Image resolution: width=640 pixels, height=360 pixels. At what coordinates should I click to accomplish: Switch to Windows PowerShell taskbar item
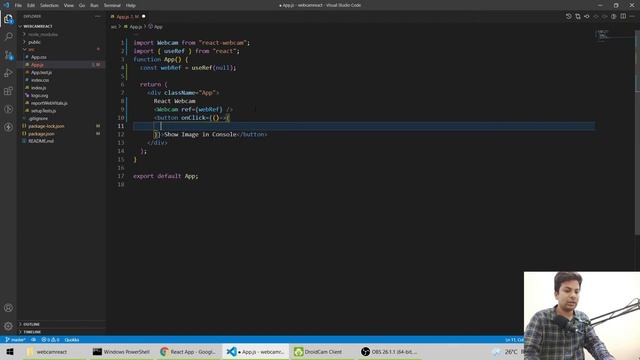click(x=121, y=352)
